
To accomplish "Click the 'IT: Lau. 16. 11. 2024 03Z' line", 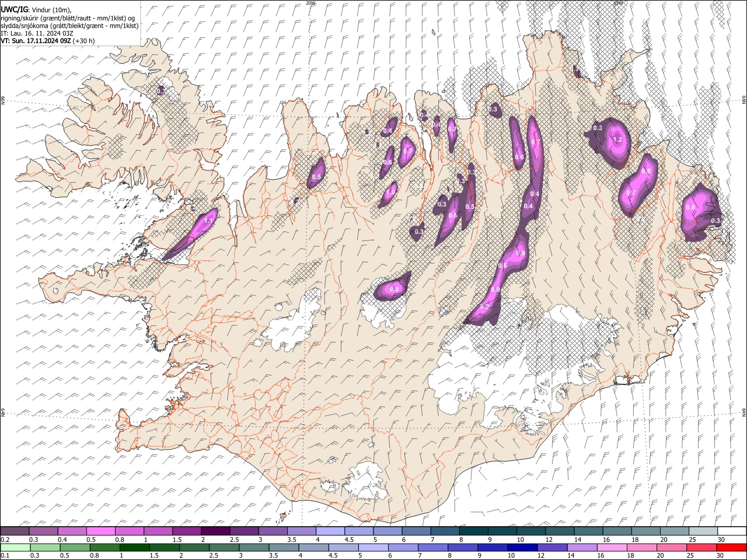I will pos(37,33).
